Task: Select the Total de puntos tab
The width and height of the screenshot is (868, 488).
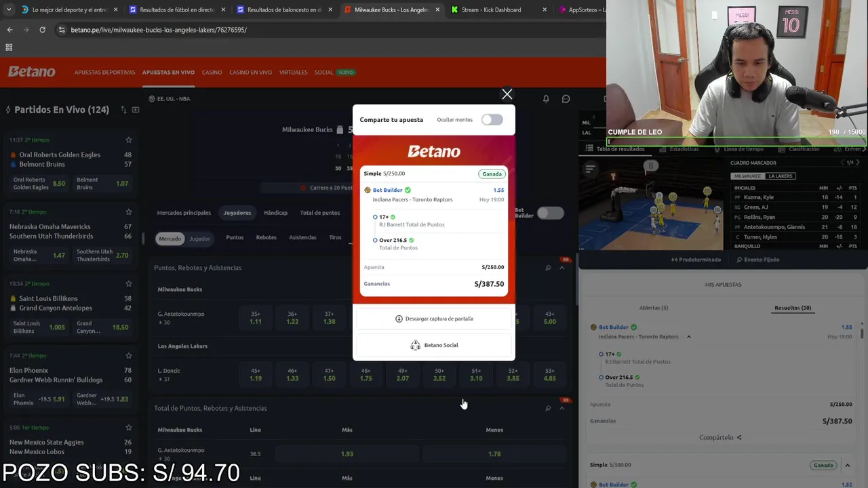Action: [x=320, y=213]
